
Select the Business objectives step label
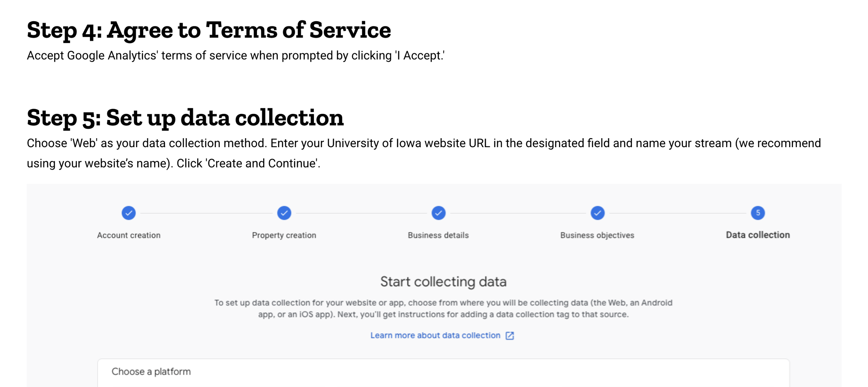[597, 235]
